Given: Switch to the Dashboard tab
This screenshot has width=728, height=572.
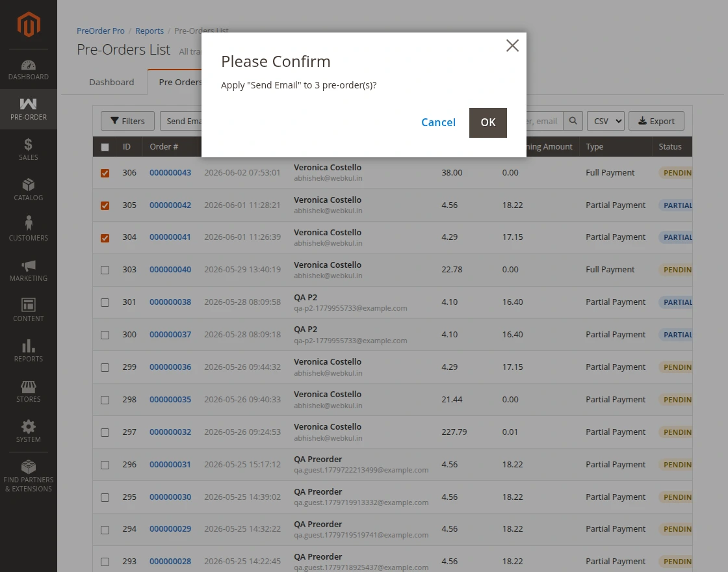Looking at the screenshot, I should click(111, 82).
